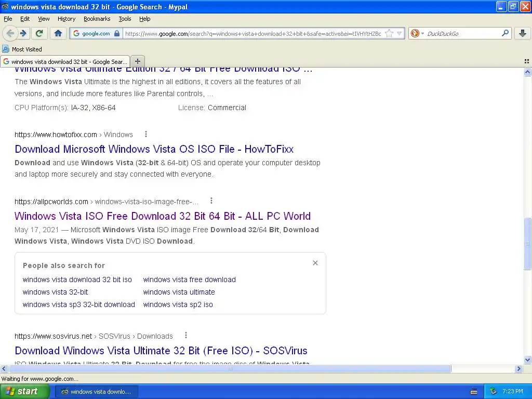Click the search magnifier in the search box
Screen dimensions: 532x399
505,33
